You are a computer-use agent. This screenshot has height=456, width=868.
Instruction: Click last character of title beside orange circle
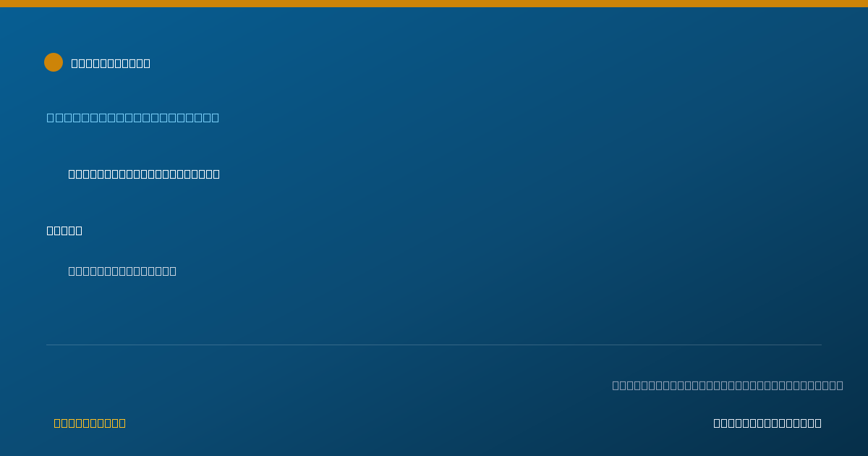[147, 63]
